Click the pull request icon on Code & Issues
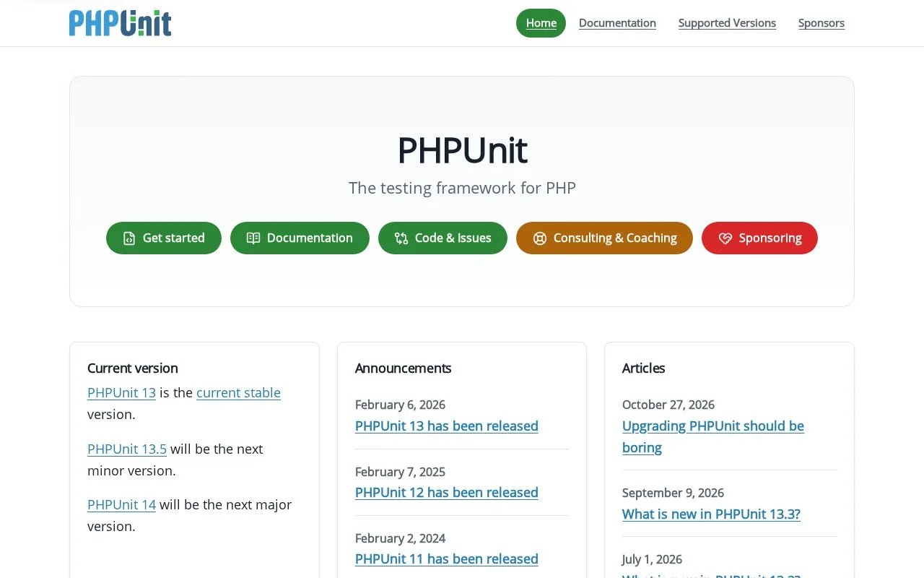This screenshot has width=924, height=578. coord(401,238)
